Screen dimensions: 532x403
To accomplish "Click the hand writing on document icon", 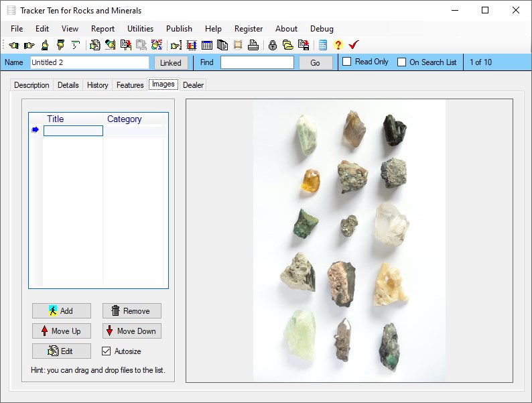I will pyautogui.click(x=94, y=45).
